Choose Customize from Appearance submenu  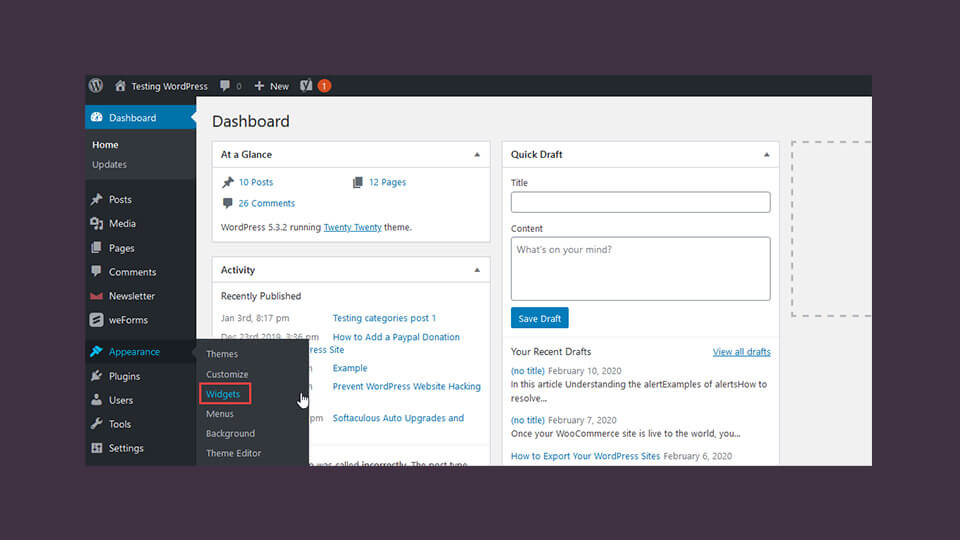pyautogui.click(x=227, y=374)
